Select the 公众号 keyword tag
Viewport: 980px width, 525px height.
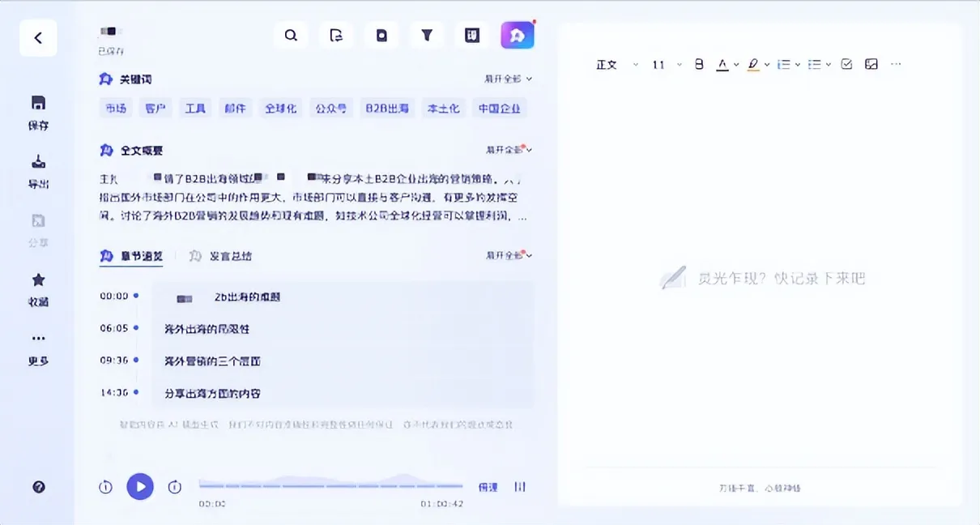pos(330,108)
